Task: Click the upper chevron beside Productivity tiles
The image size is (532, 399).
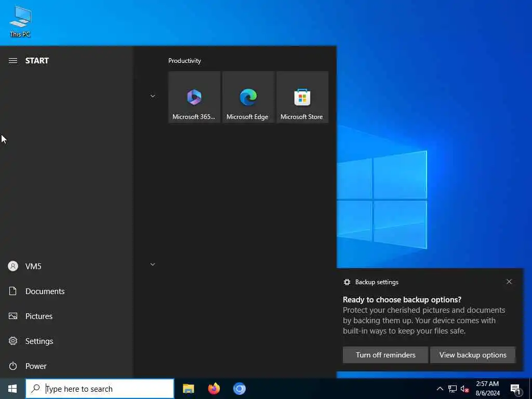Action: pyautogui.click(x=153, y=96)
